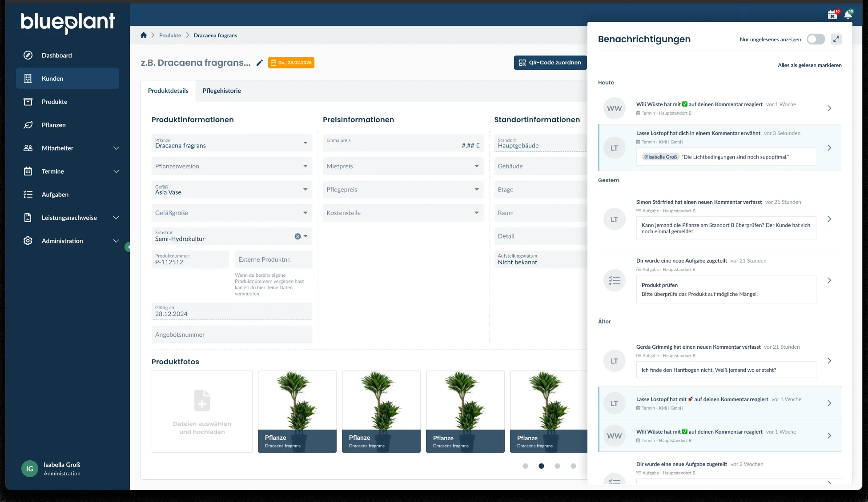868x502 pixels.
Task: Click the LT avatar beside Simon Störfried comment
Action: (615, 219)
